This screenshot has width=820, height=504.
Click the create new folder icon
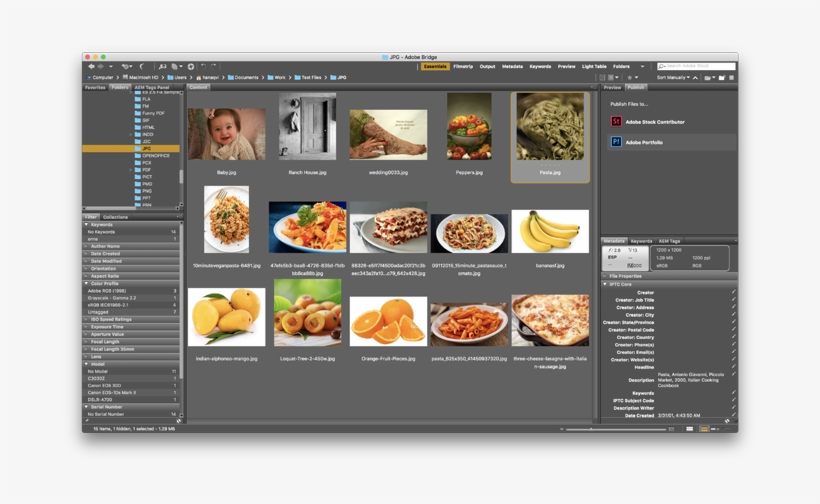pos(722,77)
